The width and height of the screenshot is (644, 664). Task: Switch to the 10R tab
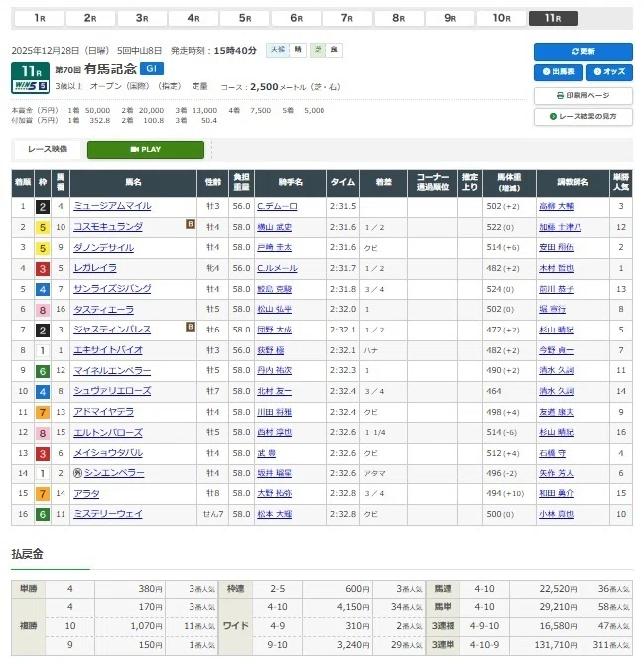click(x=502, y=18)
